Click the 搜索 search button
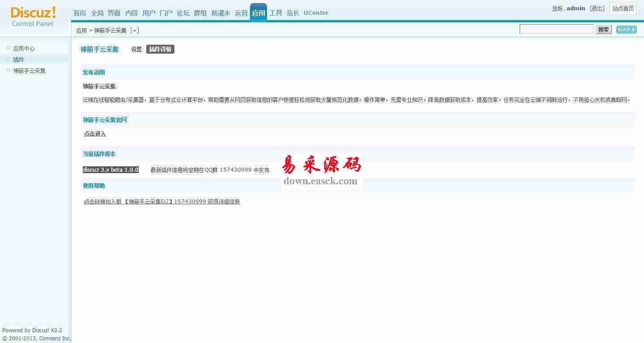The width and height of the screenshot is (644, 343). pyautogui.click(x=603, y=30)
